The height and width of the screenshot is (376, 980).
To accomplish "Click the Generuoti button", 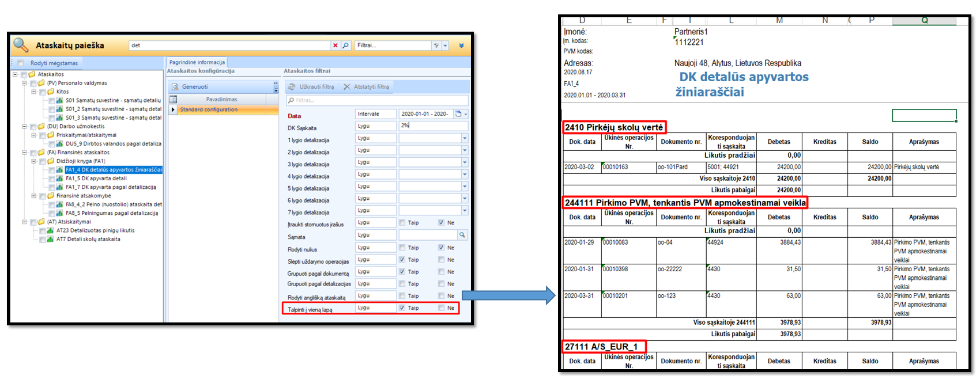I will pos(195,87).
